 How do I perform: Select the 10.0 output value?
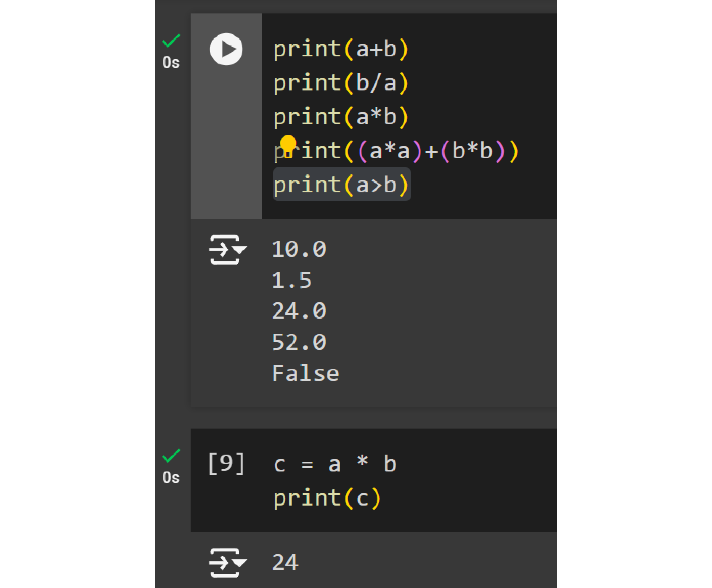tap(298, 249)
